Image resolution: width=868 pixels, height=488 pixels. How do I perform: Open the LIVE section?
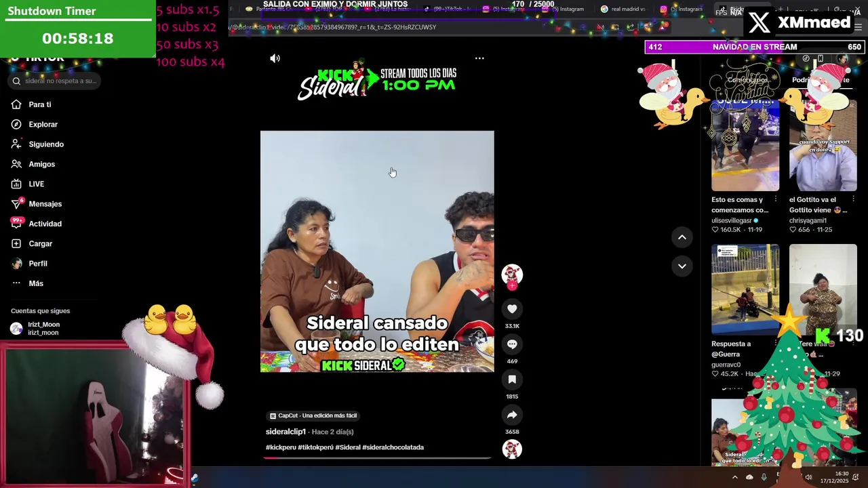[36, 184]
